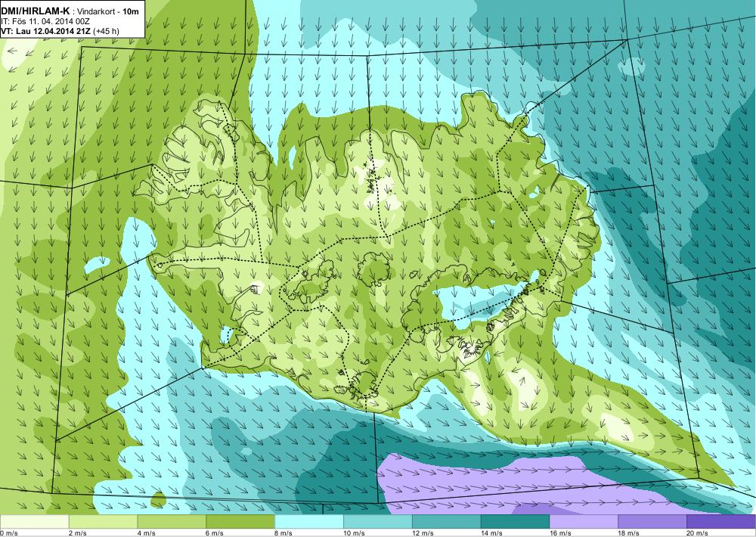Click the "10 m/s" legend label
The width and height of the screenshot is (756, 537).
[x=355, y=533]
